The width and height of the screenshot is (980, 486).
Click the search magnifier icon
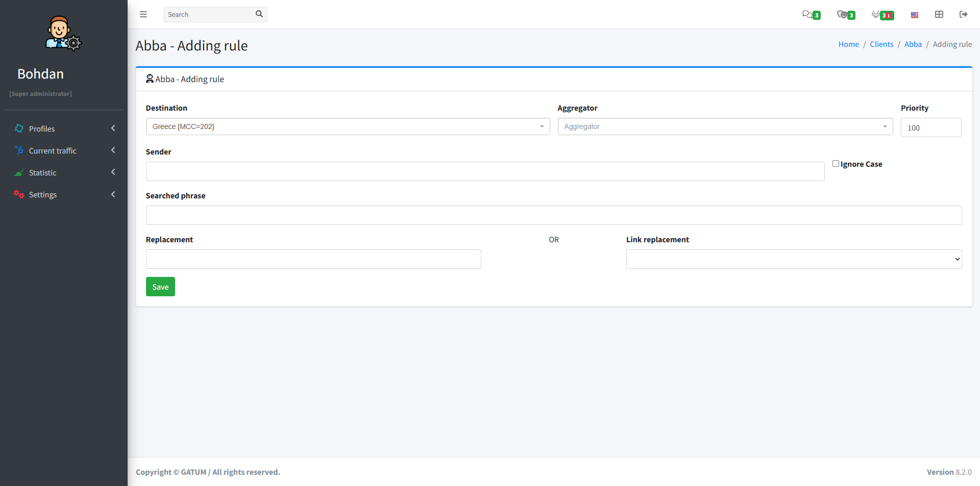(259, 14)
